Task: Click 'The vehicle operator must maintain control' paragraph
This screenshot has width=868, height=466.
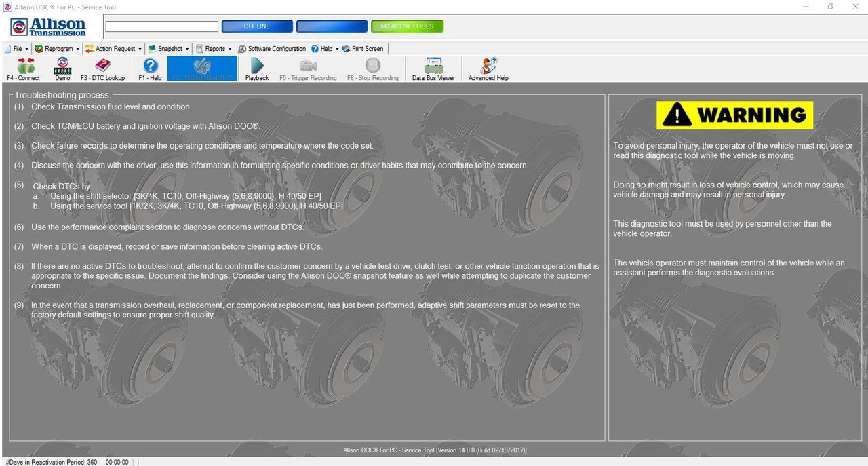Action: pos(729,267)
